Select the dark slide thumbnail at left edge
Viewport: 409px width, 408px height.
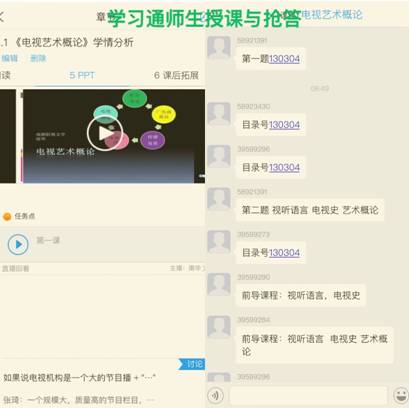[8, 136]
